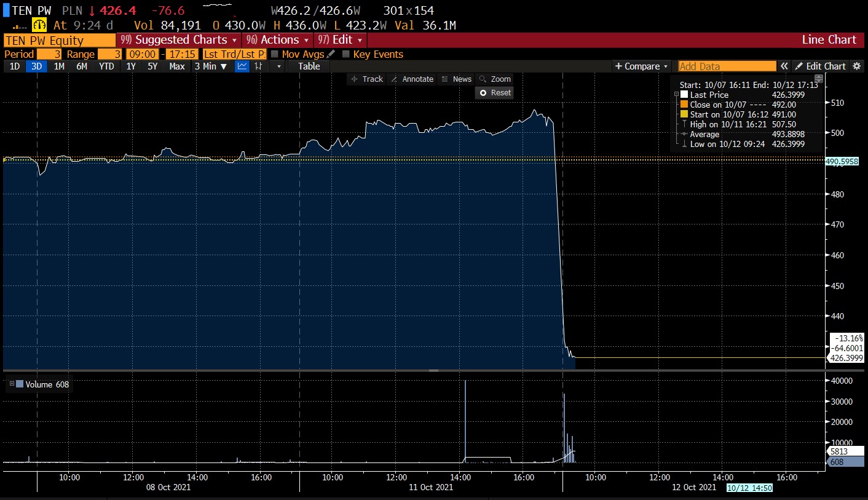Click the Line Chart title text

coord(829,40)
